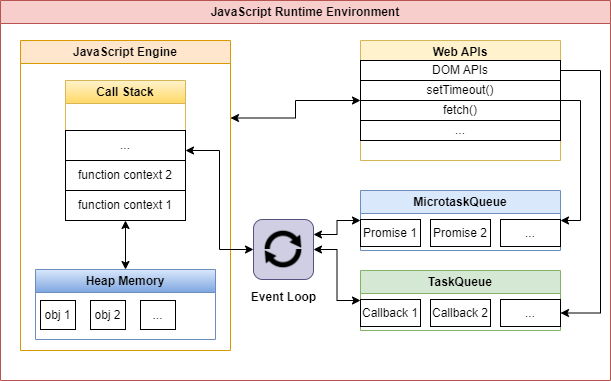
Task: Click the TaskQueue header
Action: click(460, 282)
